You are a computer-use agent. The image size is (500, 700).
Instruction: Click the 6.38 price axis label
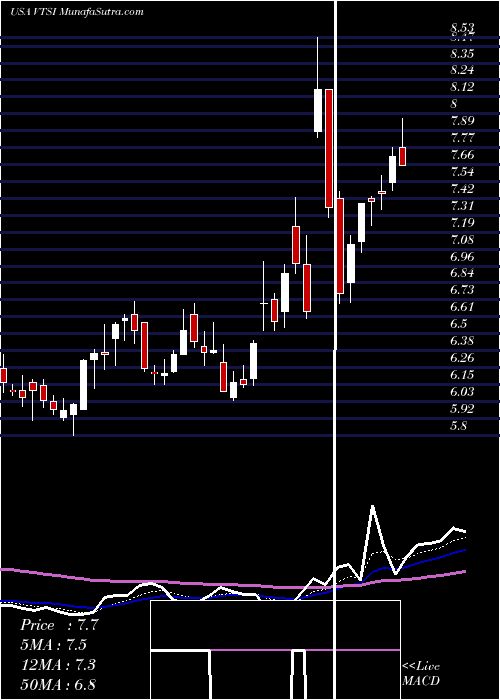pos(462,341)
